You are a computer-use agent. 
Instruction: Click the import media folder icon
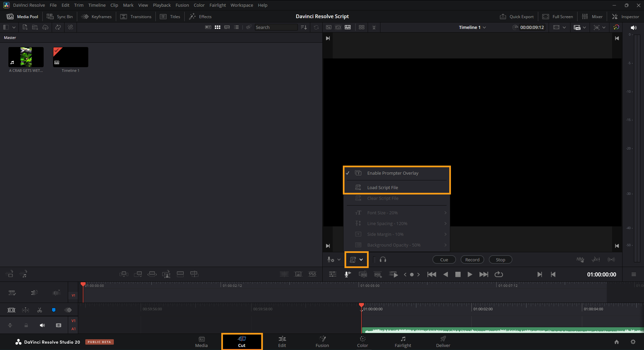pos(35,27)
